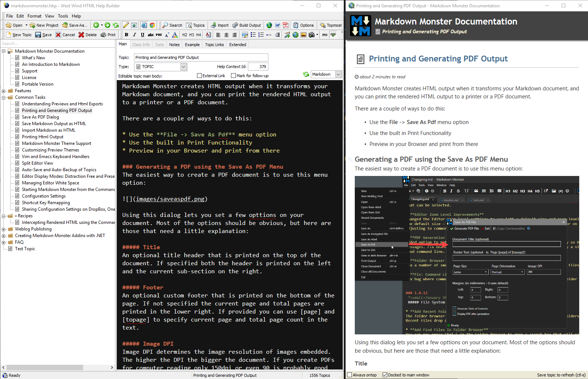Switch to the Notes tab
588x379 pixels.
pyautogui.click(x=174, y=45)
